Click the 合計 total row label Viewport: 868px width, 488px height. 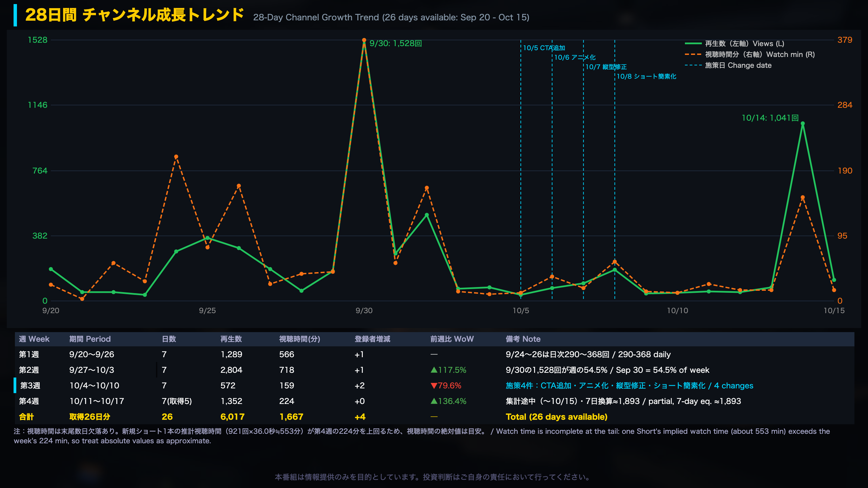click(x=26, y=417)
